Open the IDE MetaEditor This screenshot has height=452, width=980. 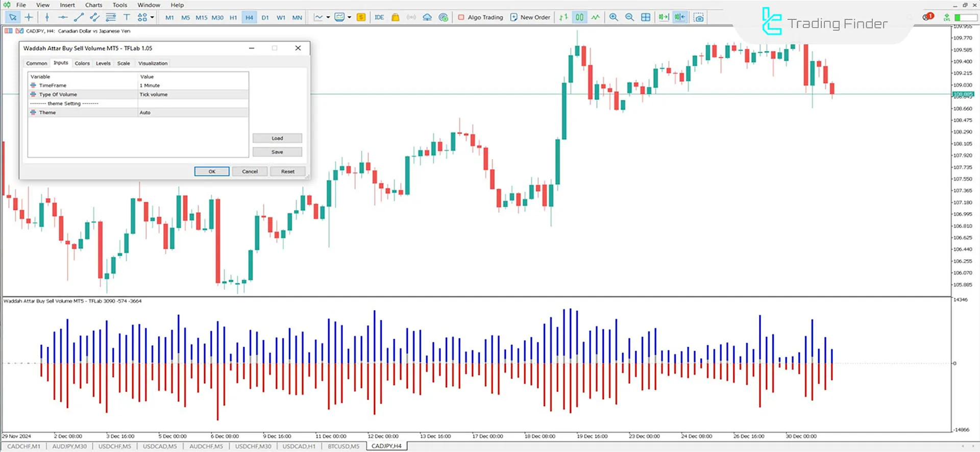pyautogui.click(x=379, y=17)
